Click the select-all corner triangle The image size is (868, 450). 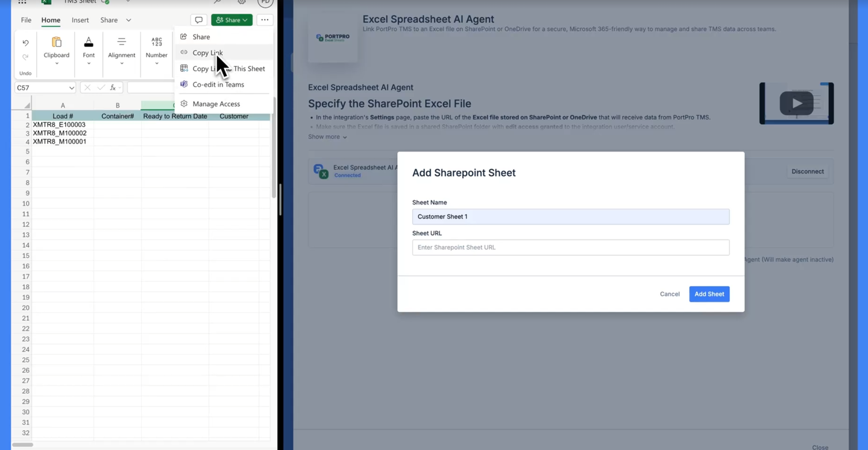[27, 106]
